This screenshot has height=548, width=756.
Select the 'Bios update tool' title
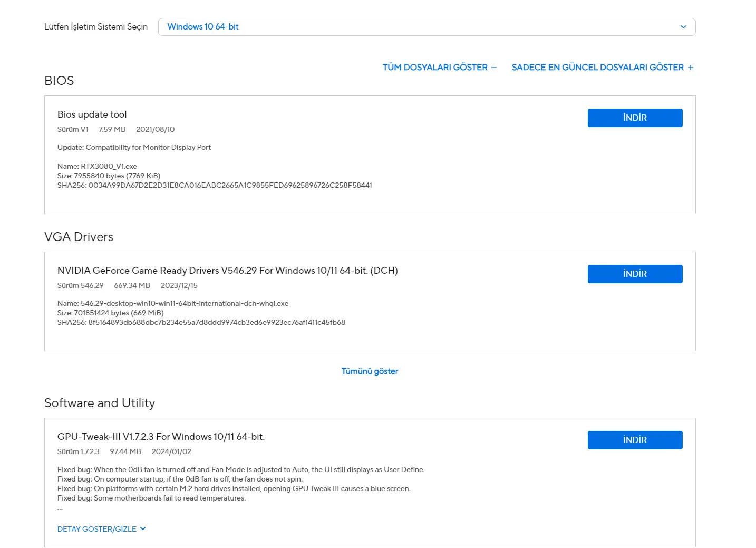[92, 114]
